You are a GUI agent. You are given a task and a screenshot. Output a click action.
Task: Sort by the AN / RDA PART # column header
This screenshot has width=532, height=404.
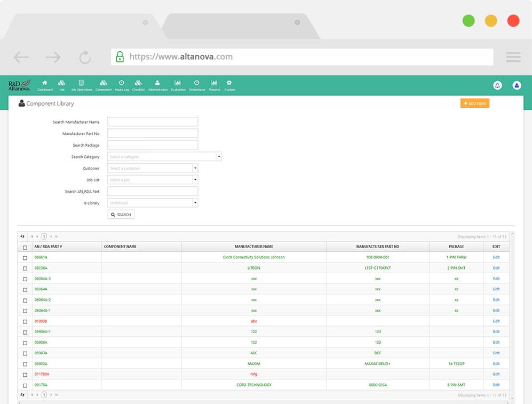(48, 247)
